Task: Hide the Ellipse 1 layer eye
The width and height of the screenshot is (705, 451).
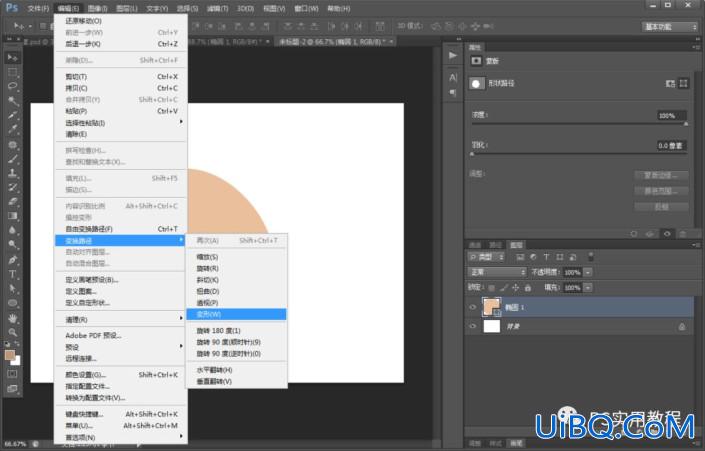Action: [x=472, y=307]
